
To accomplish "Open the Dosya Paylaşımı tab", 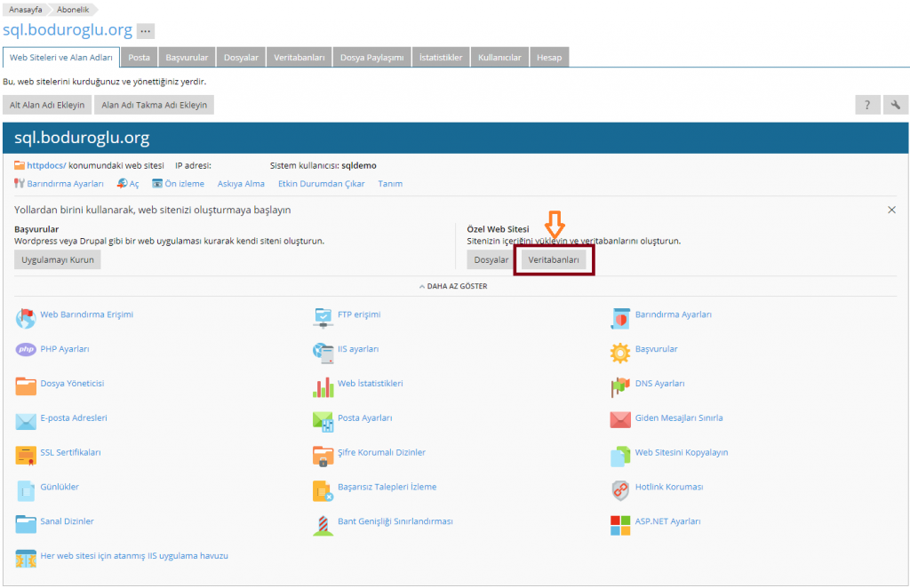I will point(372,58).
